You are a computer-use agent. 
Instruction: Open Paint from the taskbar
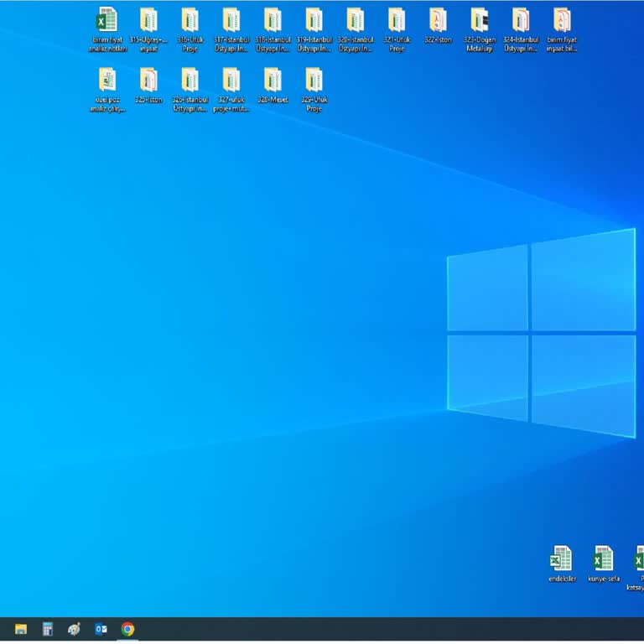(x=75, y=629)
